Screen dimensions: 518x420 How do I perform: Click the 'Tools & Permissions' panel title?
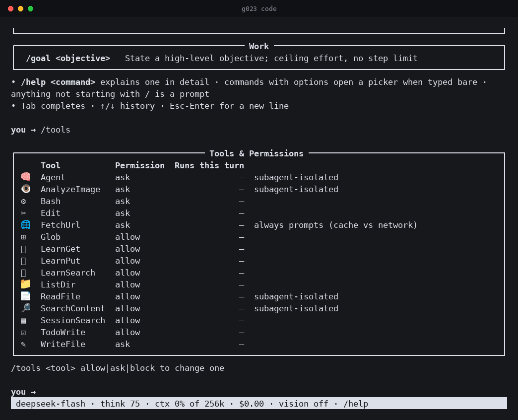coord(257,154)
